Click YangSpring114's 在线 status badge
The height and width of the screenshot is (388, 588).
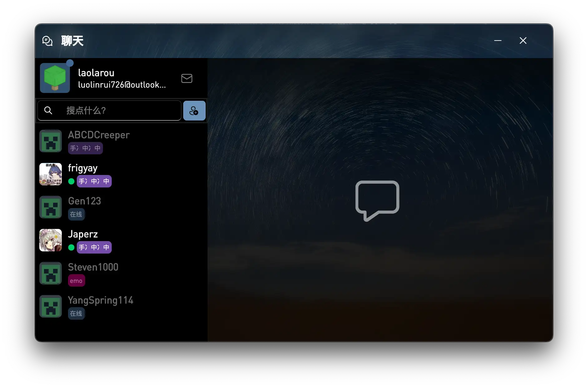point(76,313)
